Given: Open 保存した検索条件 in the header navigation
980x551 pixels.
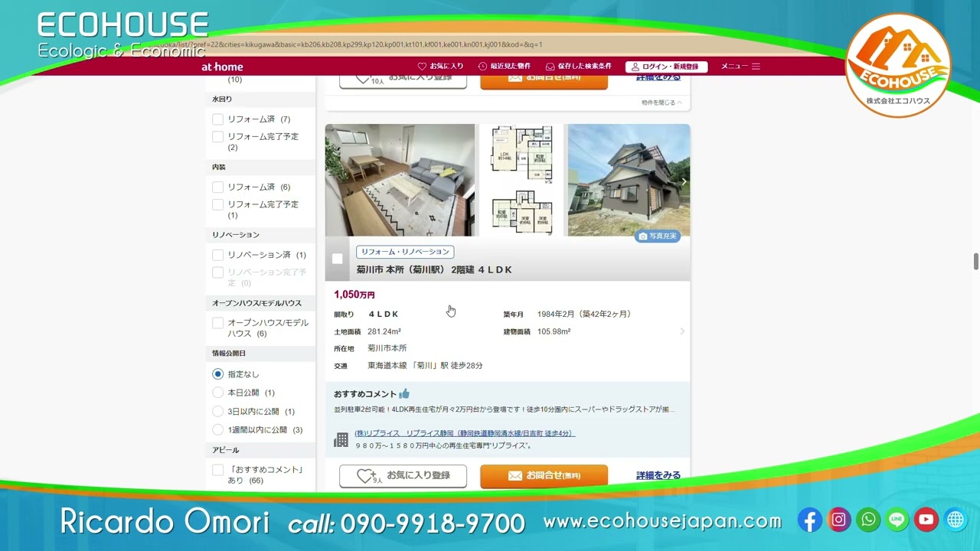Looking at the screenshot, I should [585, 67].
